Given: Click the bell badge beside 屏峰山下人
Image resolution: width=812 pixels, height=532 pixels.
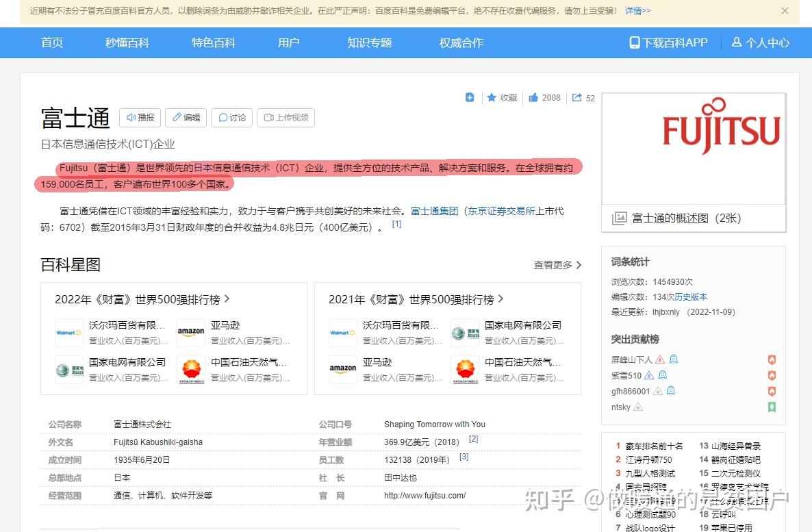Looking at the screenshot, I should [674, 359].
